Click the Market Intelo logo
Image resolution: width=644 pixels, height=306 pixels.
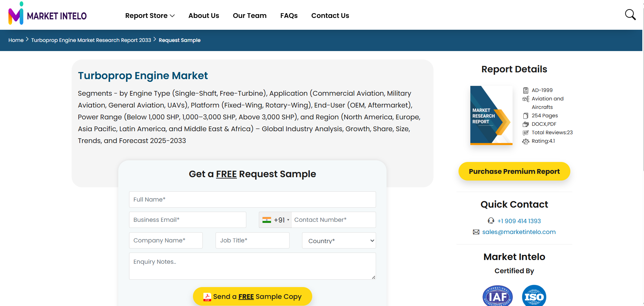coord(48,14)
